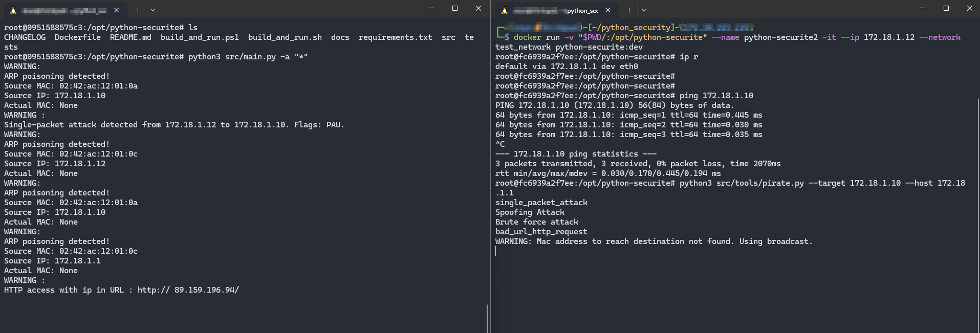Click 'test_network python-securite:dev' line
Viewport: 980px width, 333px height.
pos(569,47)
